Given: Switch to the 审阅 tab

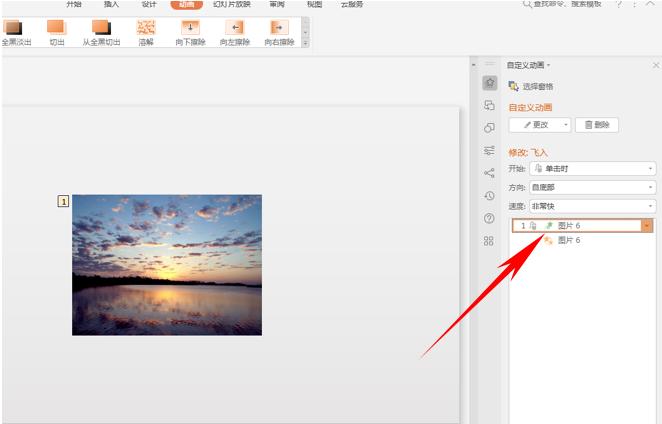Looking at the screenshot, I should pos(277,4).
